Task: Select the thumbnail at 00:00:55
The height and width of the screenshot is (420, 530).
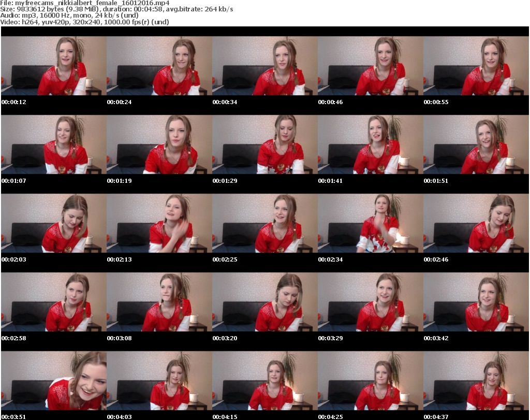Action: pos(476,66)
